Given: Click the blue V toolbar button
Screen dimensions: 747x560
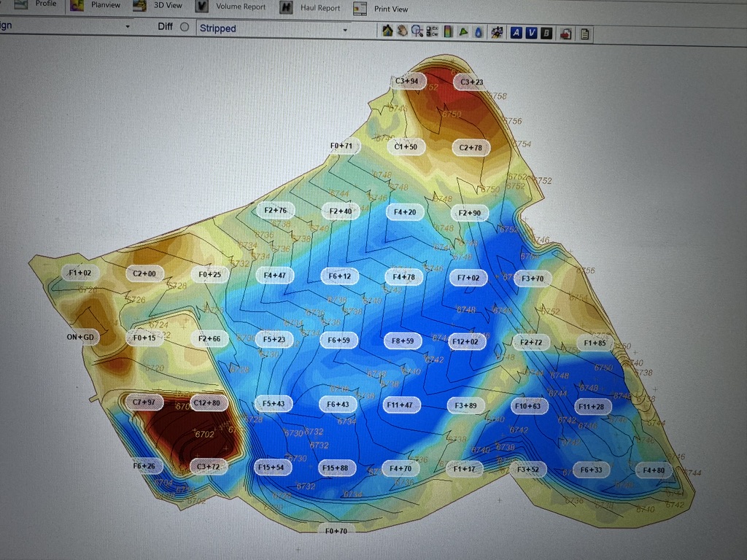Looking at the screenshot, I should pos(531,33).
